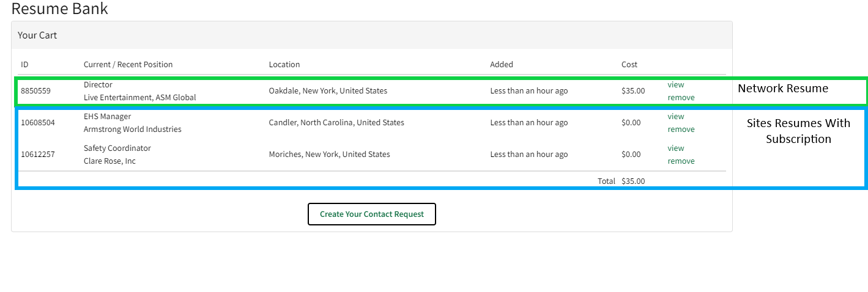Click the Total $35.00 amount

[x=632, y=181]
